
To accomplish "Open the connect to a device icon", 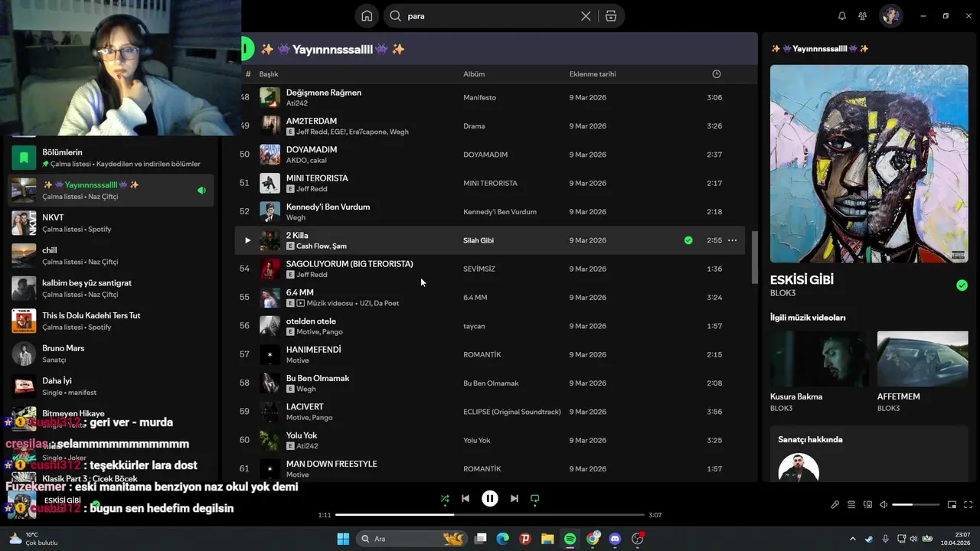I will click(867, 505).
